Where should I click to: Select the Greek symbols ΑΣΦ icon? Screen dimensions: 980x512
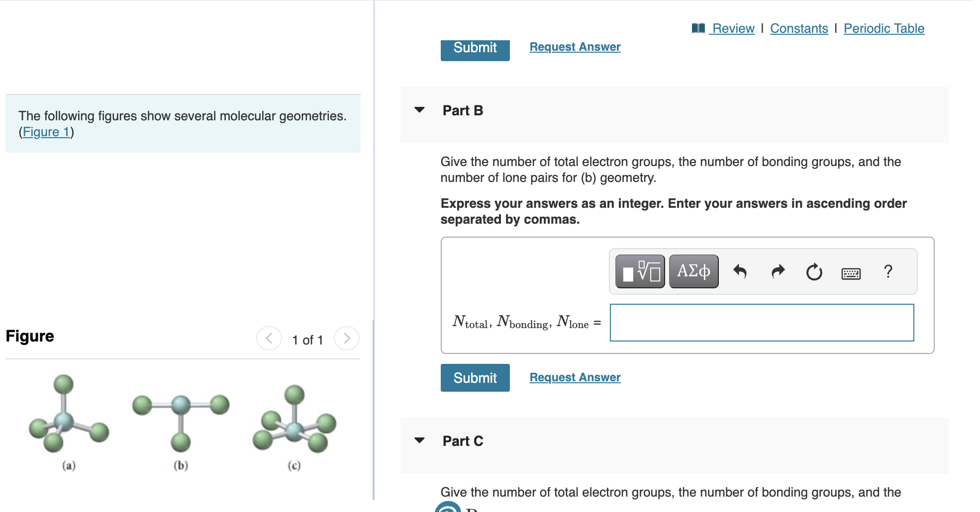coord(693,271)
